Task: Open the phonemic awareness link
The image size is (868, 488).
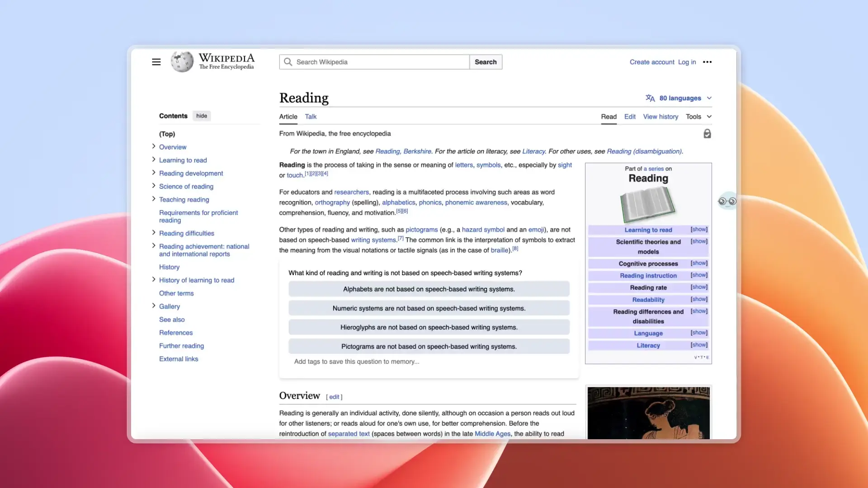Action: [476, 202]
